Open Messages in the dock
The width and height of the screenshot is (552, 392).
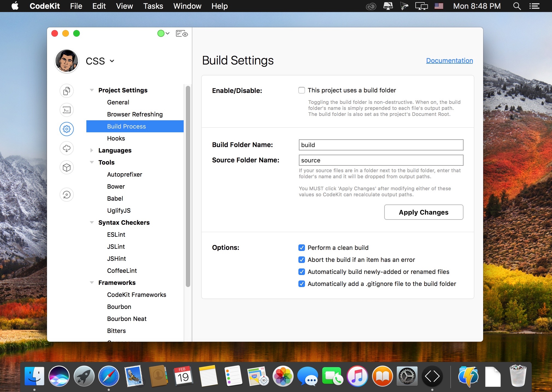pyautogui.click(x=308, y=376)
